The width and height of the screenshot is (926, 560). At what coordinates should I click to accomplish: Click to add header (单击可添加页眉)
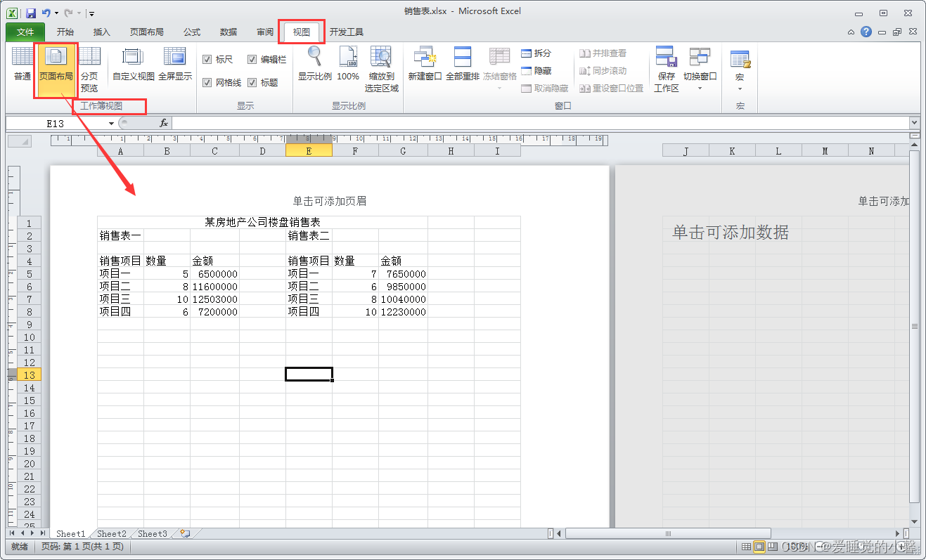pos(330,201)
